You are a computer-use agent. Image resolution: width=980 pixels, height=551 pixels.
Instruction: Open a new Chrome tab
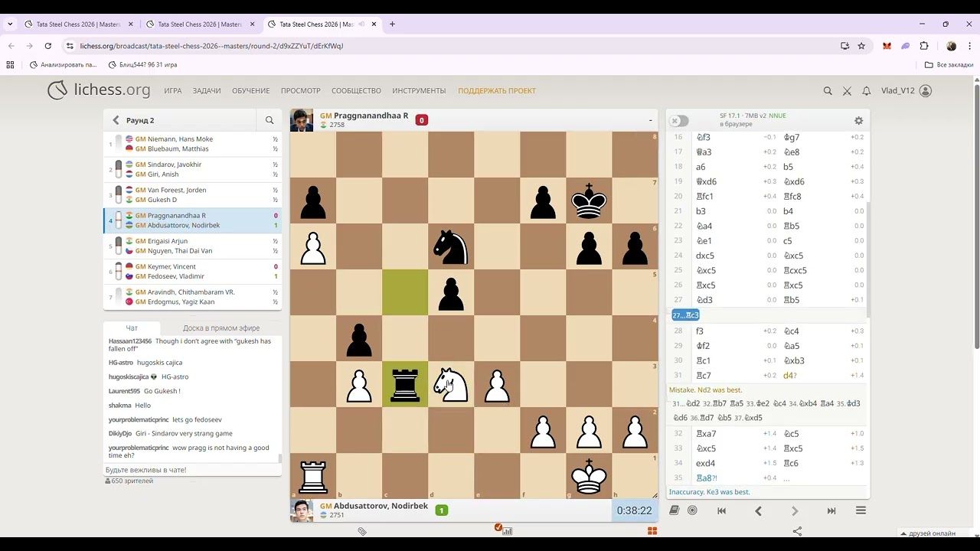click(x=392, y=24)
